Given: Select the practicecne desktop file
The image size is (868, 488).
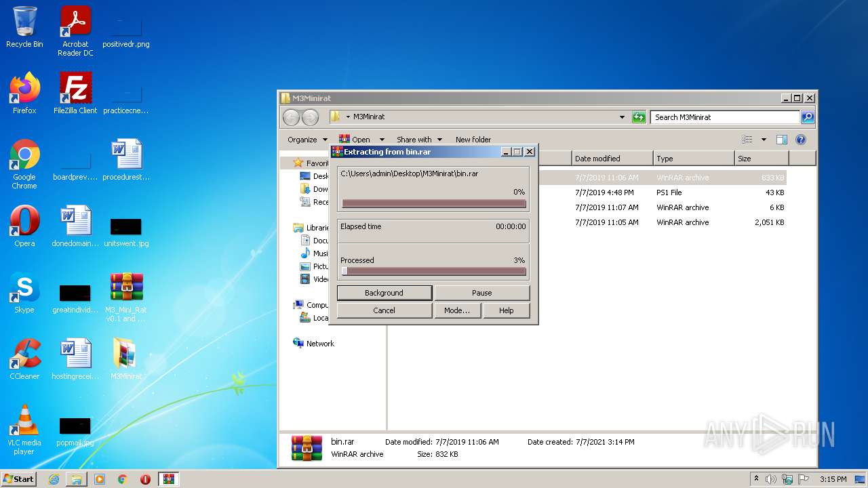Looking at the screenshot, I should pos(126,98).
